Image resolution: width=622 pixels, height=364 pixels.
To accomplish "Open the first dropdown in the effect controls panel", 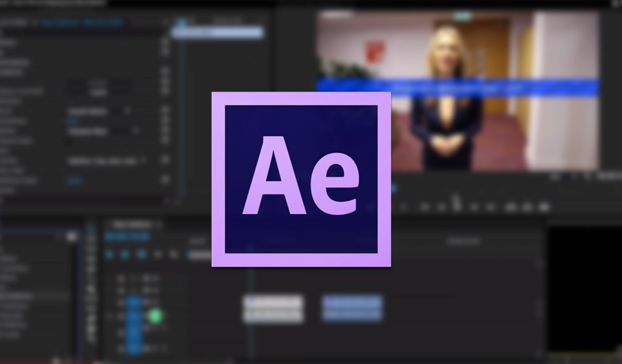I will tap(99, 111).
